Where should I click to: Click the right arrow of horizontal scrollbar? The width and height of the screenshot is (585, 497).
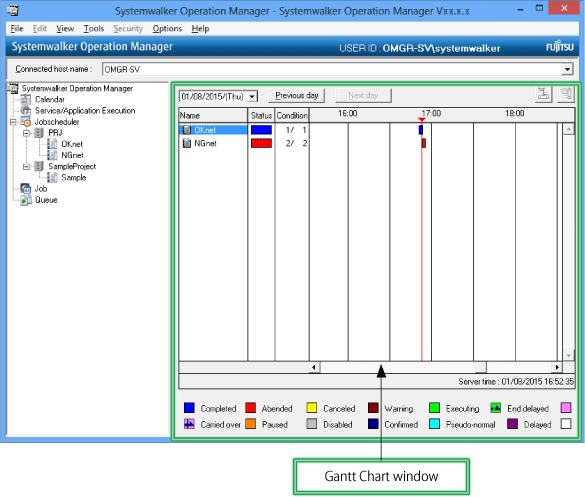[557, 367]
